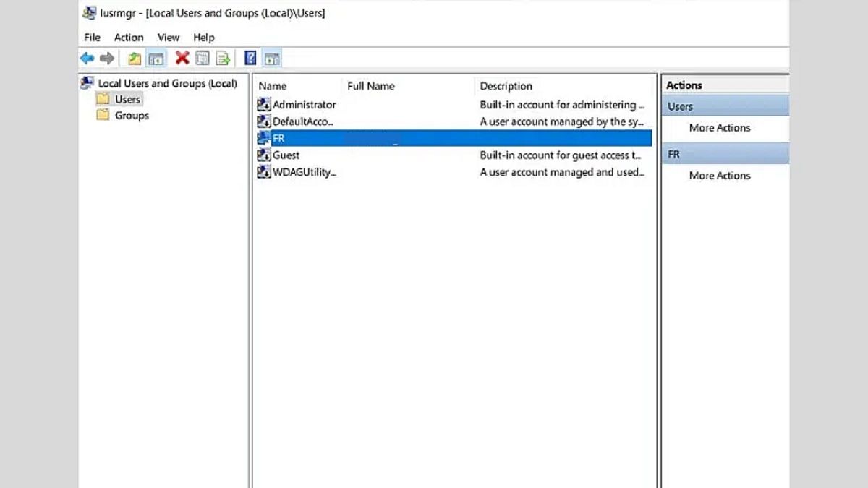
Task: Select the Groups folder in tree
Action: pos(131,115)
